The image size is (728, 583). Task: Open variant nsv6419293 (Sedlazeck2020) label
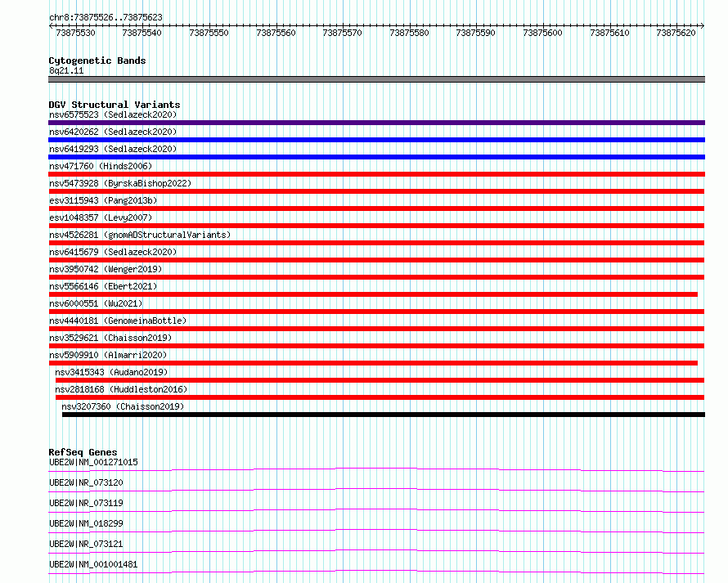point(113,149)
